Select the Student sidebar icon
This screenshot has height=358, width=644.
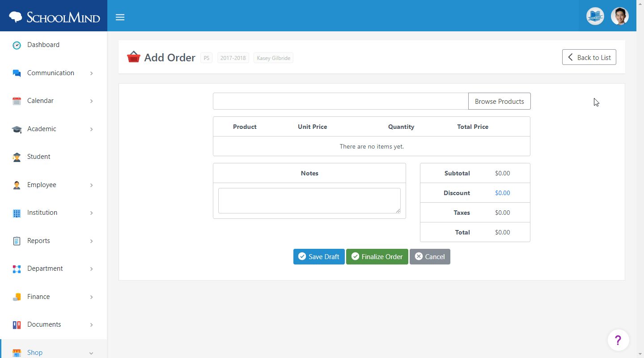17,157
